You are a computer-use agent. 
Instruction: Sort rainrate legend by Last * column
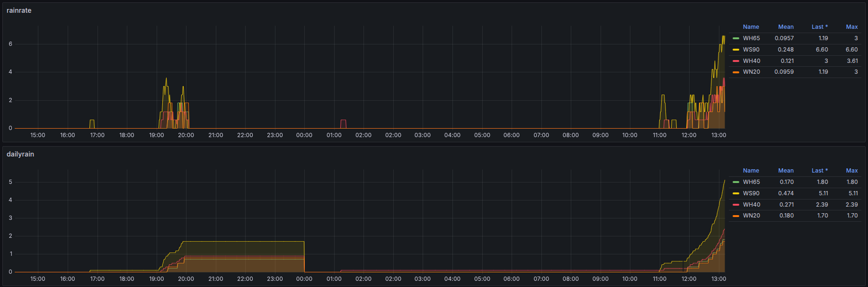[819, 27]
